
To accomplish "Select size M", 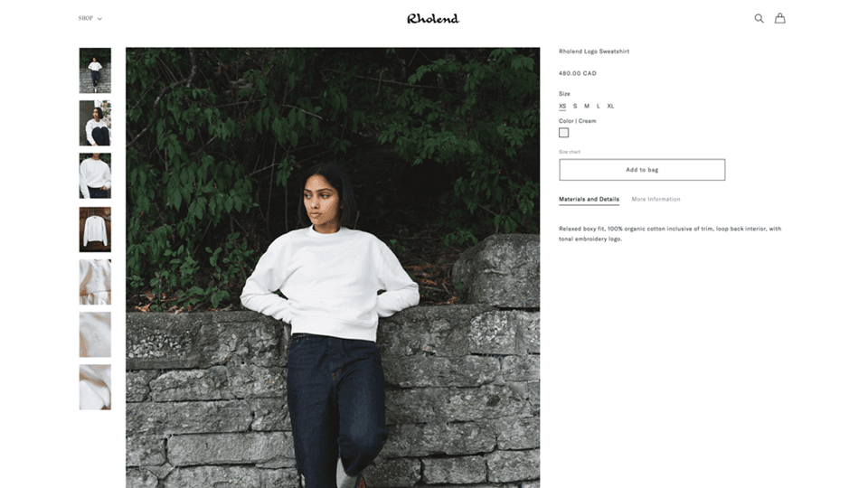I will point(587,107).
